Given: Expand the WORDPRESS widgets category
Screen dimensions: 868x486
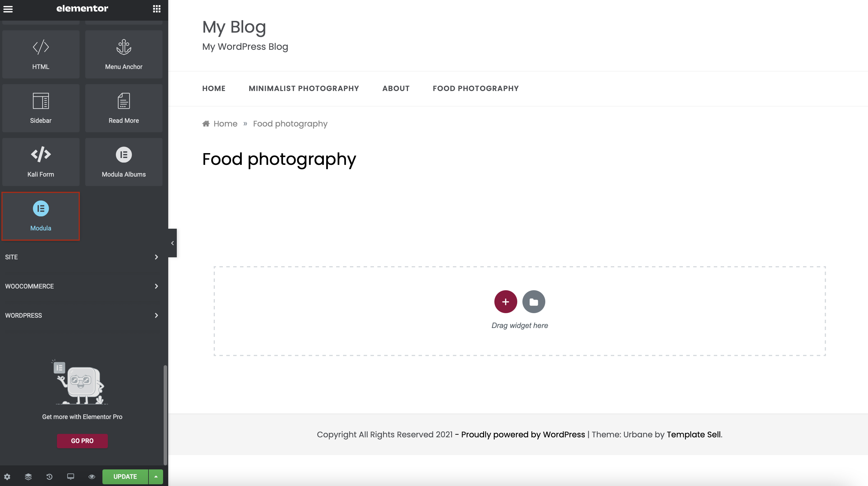Looking at the screenshot, I should tap(82, 315).
